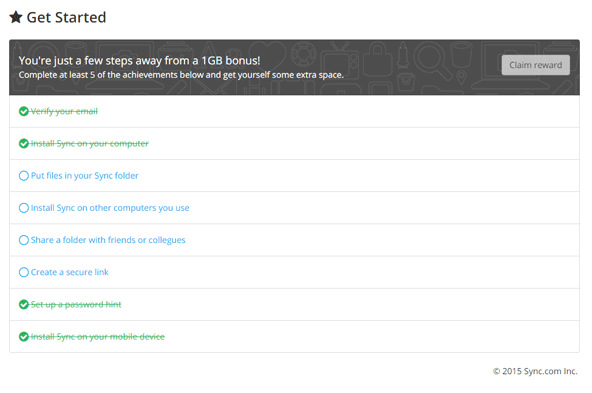
Task: Claim reward button in banner
Action: click(x=535, y=65)
